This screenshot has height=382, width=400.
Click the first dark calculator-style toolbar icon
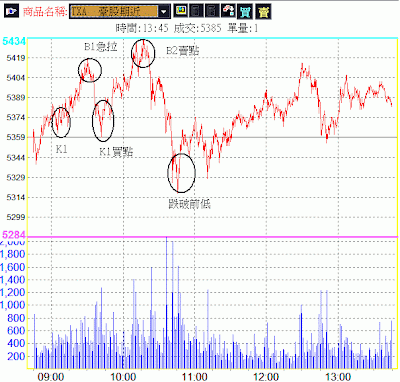click(x=196, y=11)
